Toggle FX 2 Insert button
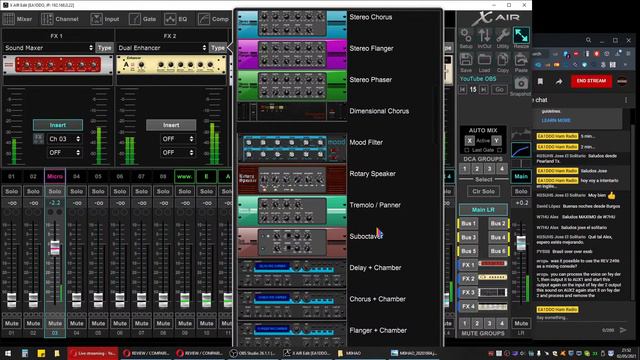This screenshot has width=640, height=360. click(171, 125)
